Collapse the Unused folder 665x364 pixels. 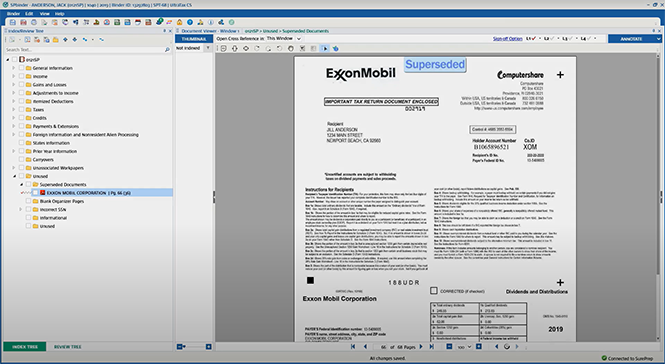(x=14, y=176)
